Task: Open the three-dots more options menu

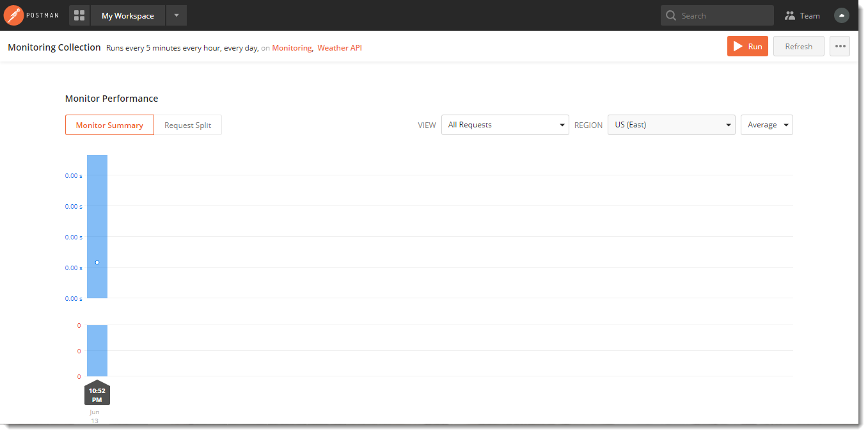Action: tap(840, 46)
